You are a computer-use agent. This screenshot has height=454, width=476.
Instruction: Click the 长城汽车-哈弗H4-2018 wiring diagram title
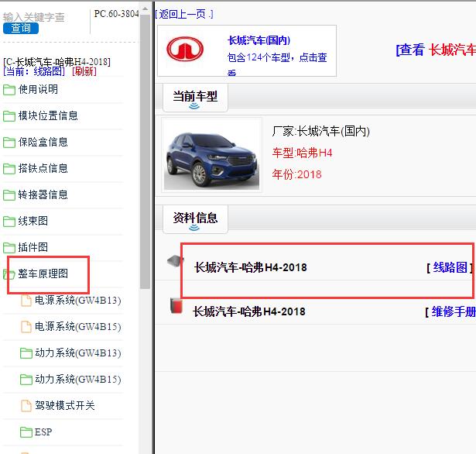[x=251, y=268]
